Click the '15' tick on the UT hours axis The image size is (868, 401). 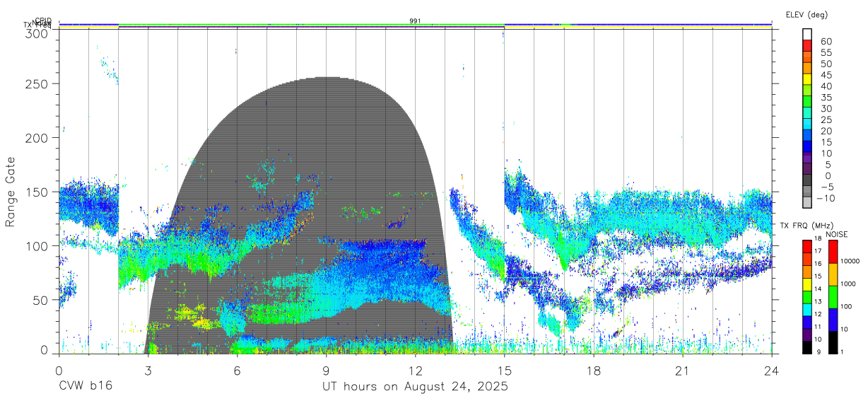point(504,371)
